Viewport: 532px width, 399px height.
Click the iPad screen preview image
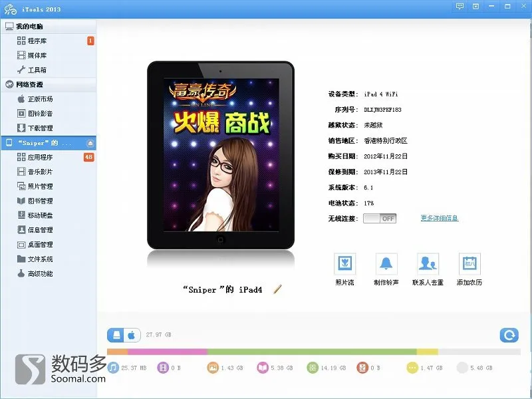(x=221, y=155)
